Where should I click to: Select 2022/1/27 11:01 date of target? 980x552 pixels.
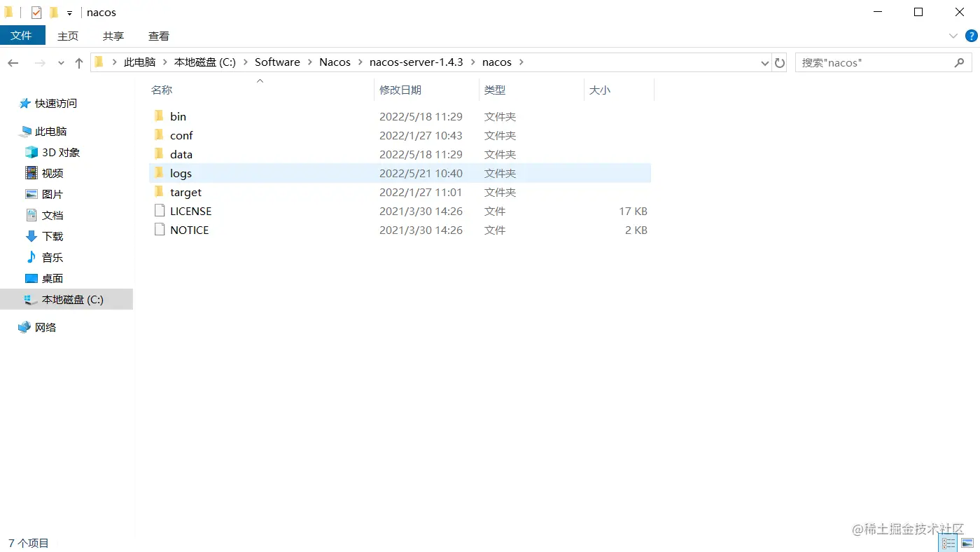(x=421, y=192)
